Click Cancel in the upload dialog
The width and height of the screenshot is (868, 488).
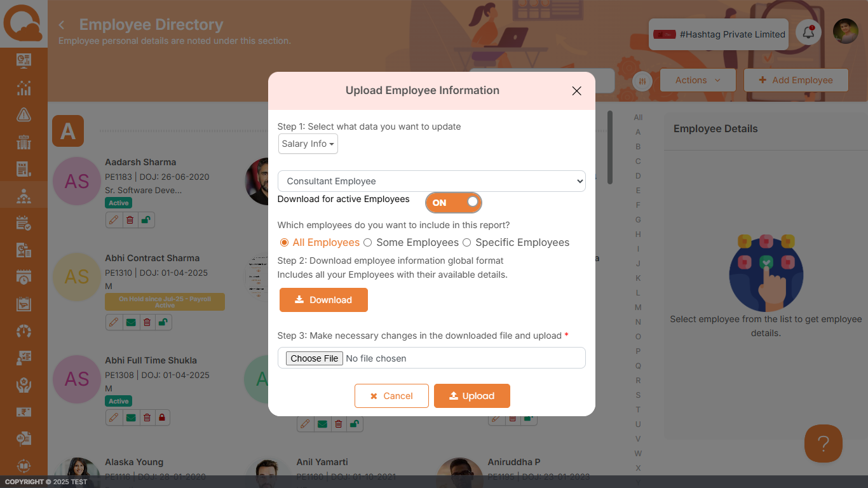pyautogui.click(x=391, y=396)
